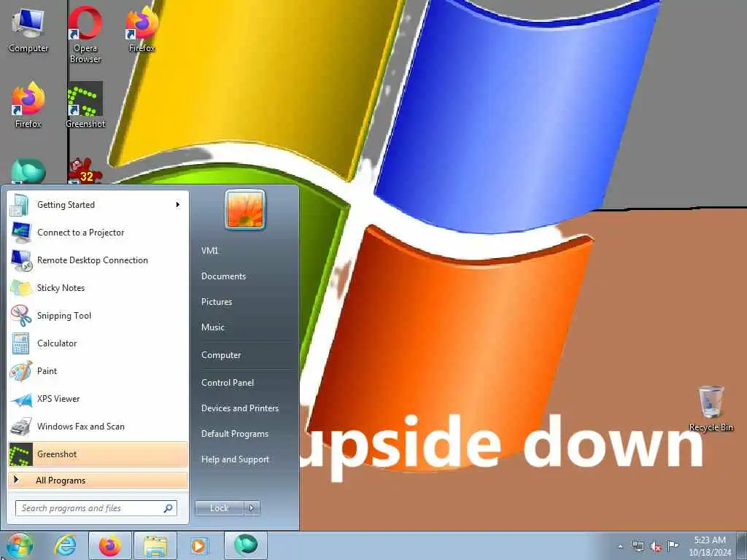The width and height of the screenshot is (747, 560).
Task: Click the teal round app taskbar icon
Action: tap(245, 545)
